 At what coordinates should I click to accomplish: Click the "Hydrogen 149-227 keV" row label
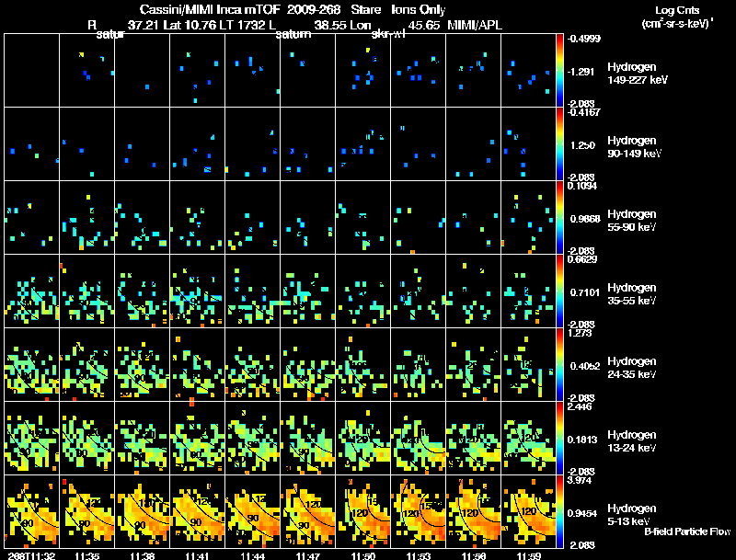click(638, 74)
